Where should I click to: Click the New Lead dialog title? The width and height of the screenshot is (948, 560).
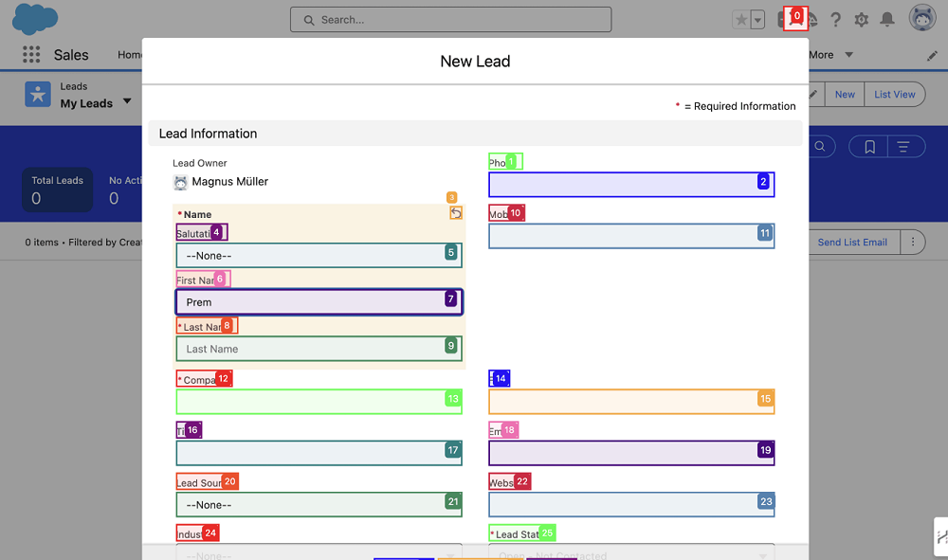[x=475, y=61]
